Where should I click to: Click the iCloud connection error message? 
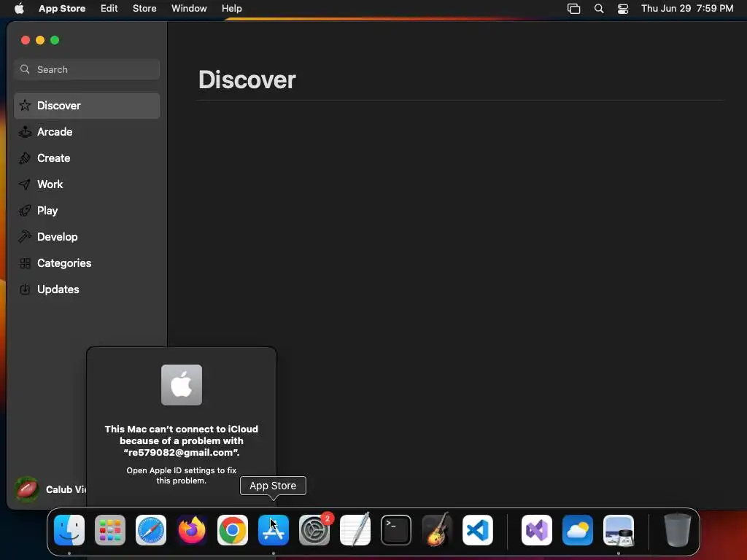tap(182, 441)
